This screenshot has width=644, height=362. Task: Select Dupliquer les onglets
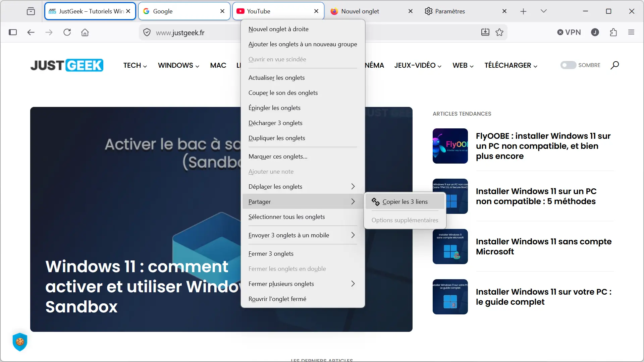coord(303,138)
